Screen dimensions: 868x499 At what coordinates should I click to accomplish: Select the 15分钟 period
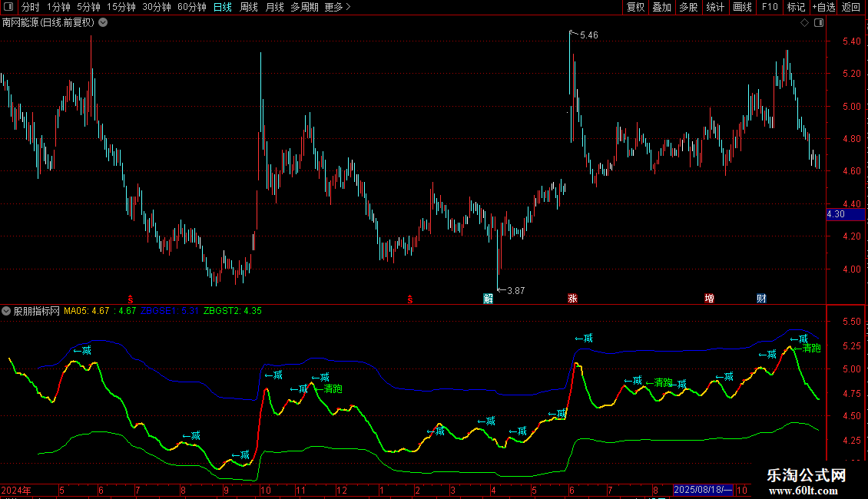[x=121, y=7]
